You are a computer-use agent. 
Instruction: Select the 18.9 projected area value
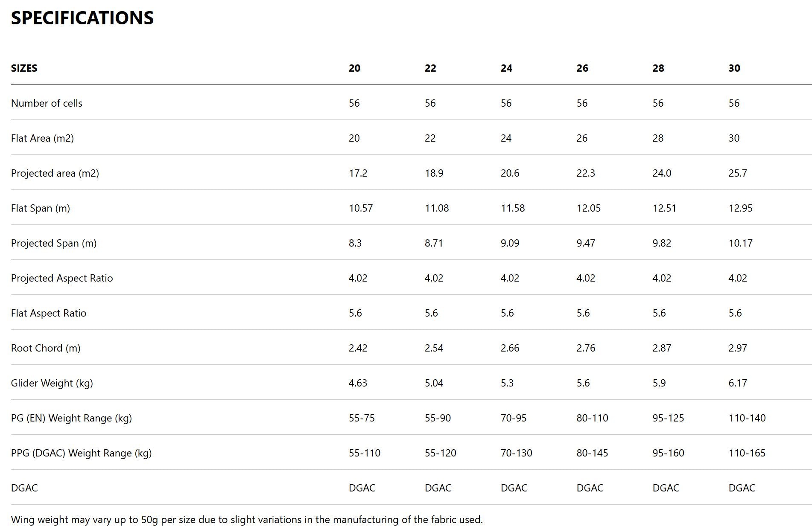pos(434,173)
